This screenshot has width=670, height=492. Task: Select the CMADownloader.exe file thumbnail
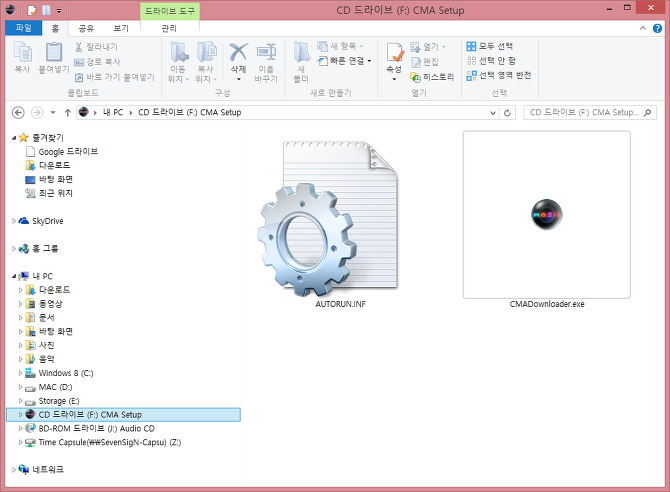pyautogui.click(x=547, y=215)
